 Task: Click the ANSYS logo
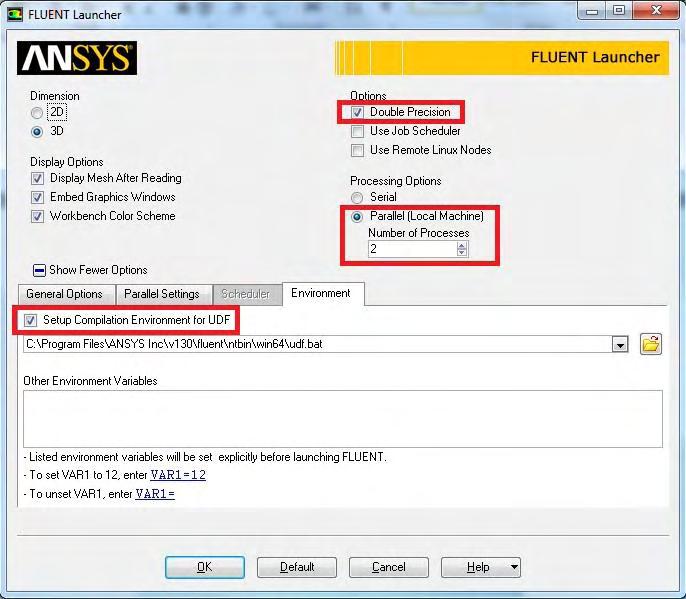point(77,58)
